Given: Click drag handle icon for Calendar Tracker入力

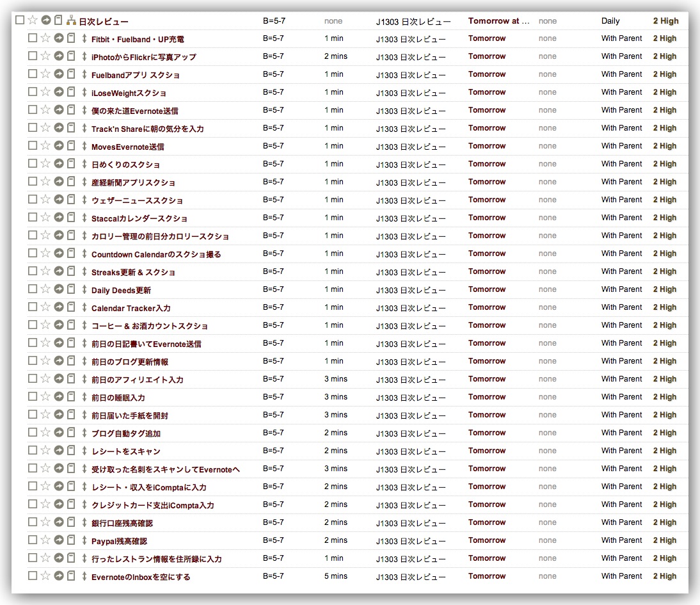Looking at the screenshot, I should click(x=84, y=307).
